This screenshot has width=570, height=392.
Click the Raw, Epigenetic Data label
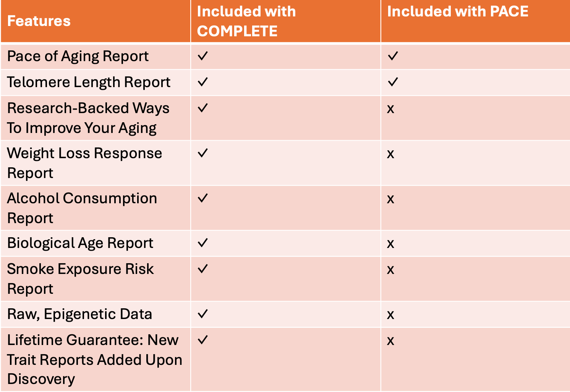click(x=79, y=314)
